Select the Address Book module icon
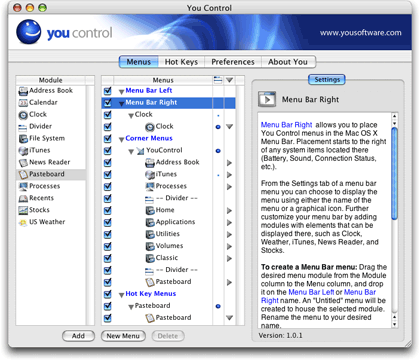Image resolution: width=420 pixels, height=361 pixels. pyautogui.click(x=23, y=91)
